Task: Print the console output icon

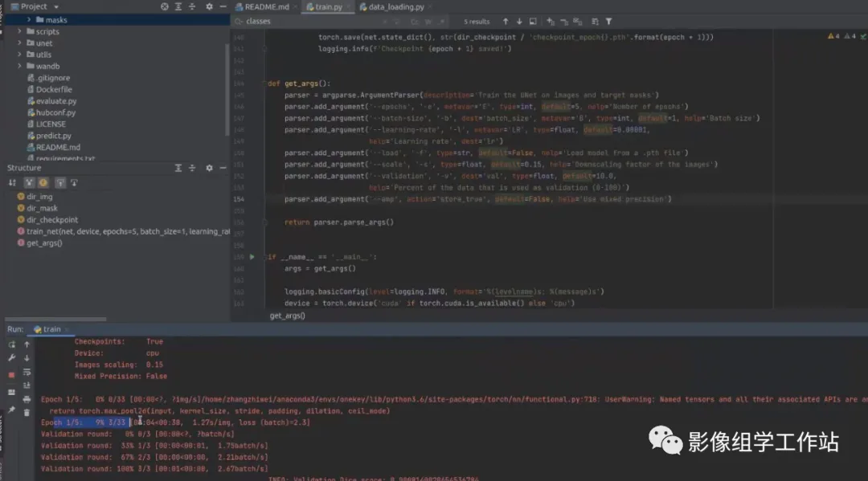Action: 27,399
